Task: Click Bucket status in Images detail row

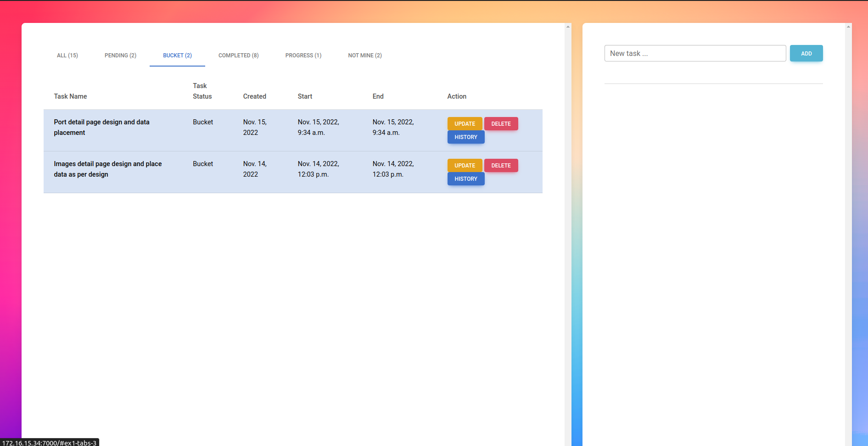Action: tap(203, 164)
